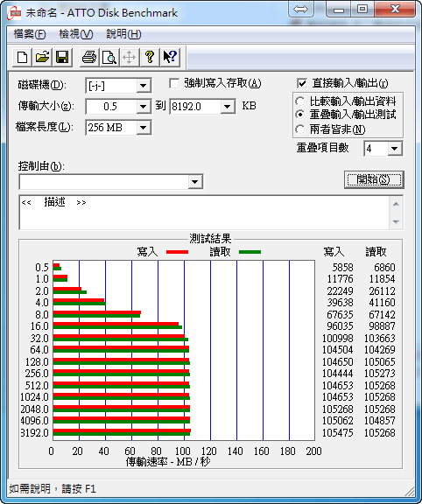
Task: Minimize the ATTO window
Action: coord(339,9)
